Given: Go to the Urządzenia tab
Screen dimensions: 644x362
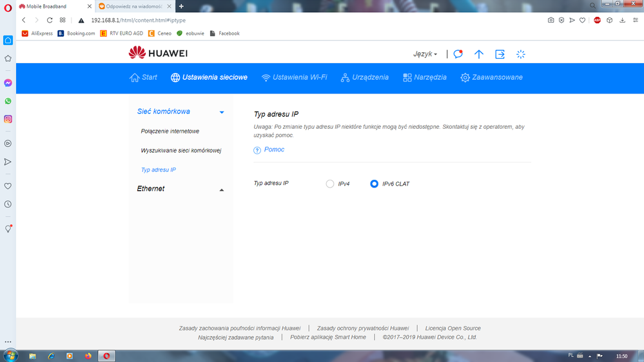Looking at the screenshot, I should [x=365, y=77].
